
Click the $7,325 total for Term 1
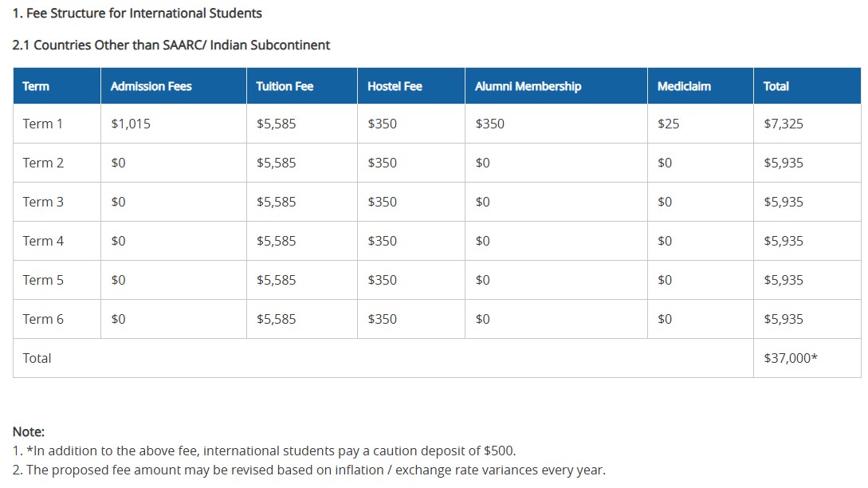(784, 124)
